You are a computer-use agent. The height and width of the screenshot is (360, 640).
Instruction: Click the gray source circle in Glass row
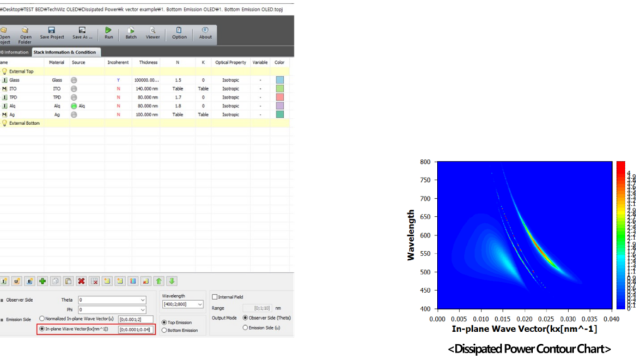(74, 80)
